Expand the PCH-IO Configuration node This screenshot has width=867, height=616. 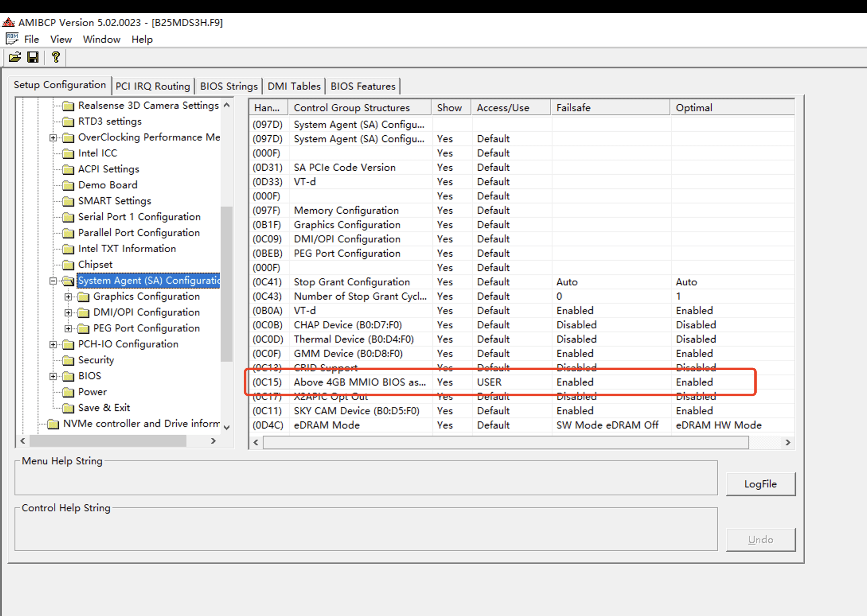click(x=53, y=345)
